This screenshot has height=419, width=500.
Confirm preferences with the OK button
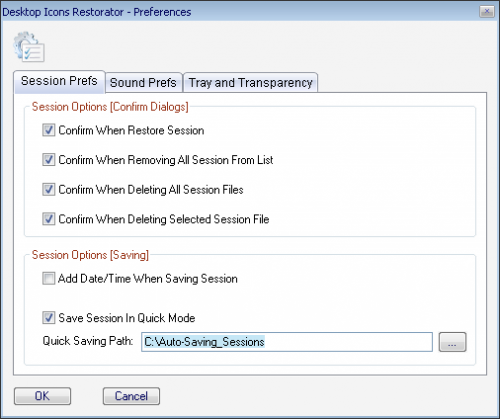pyautogui.click(x=42, y=396)
